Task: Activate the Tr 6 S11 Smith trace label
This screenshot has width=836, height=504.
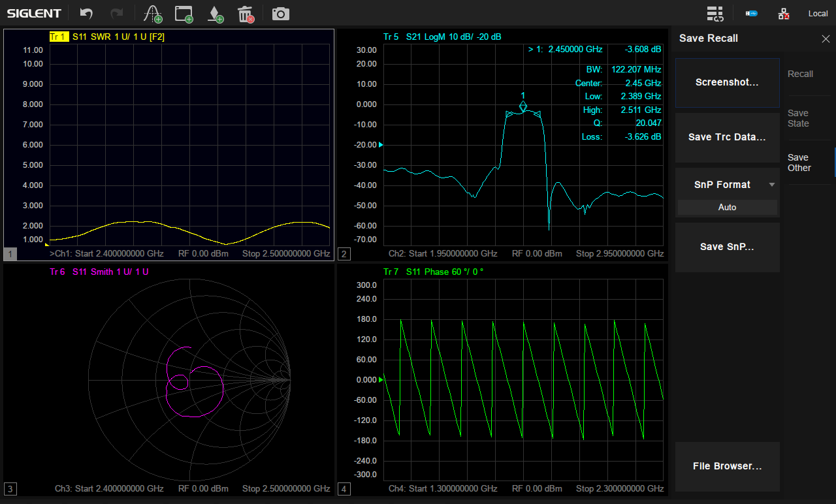Action: [x=99, y=272]
